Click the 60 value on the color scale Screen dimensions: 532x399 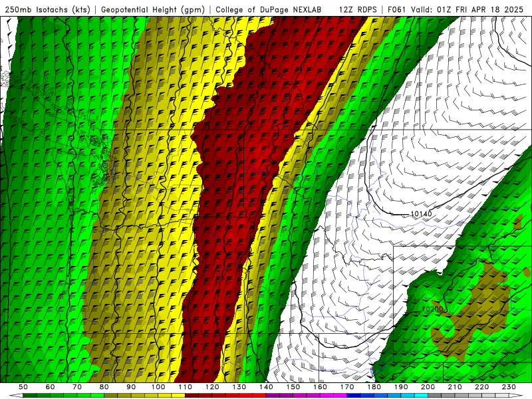51,387
